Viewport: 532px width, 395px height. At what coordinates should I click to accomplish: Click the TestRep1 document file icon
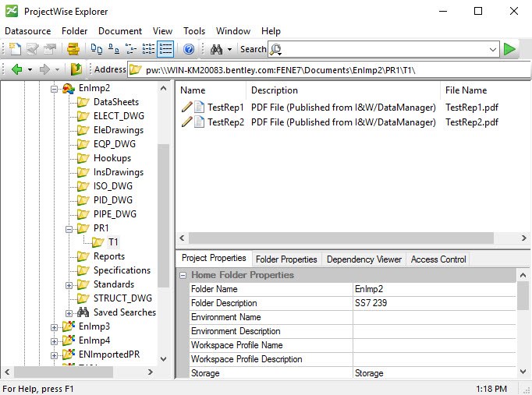click(x=199, y=108)
